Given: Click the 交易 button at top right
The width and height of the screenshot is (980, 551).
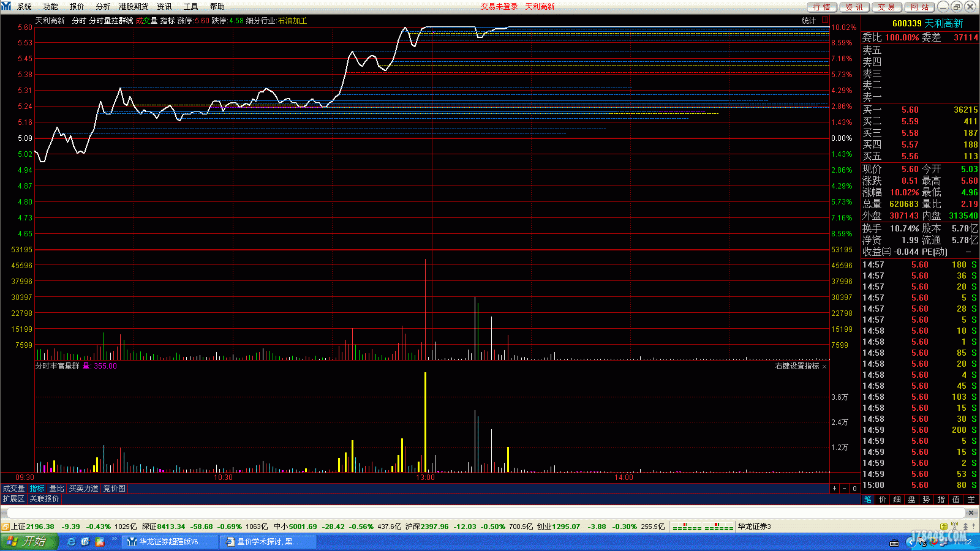Looking at the screenshot, I should tap(886, 7).
